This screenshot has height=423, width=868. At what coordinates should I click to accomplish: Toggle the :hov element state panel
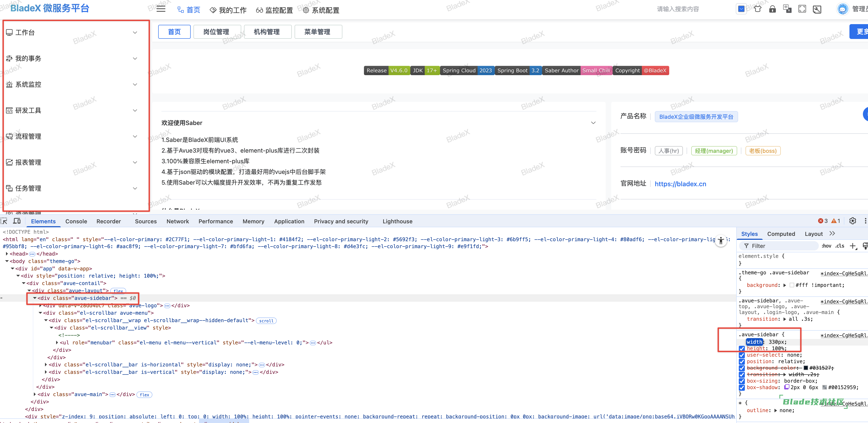(826, 246)
